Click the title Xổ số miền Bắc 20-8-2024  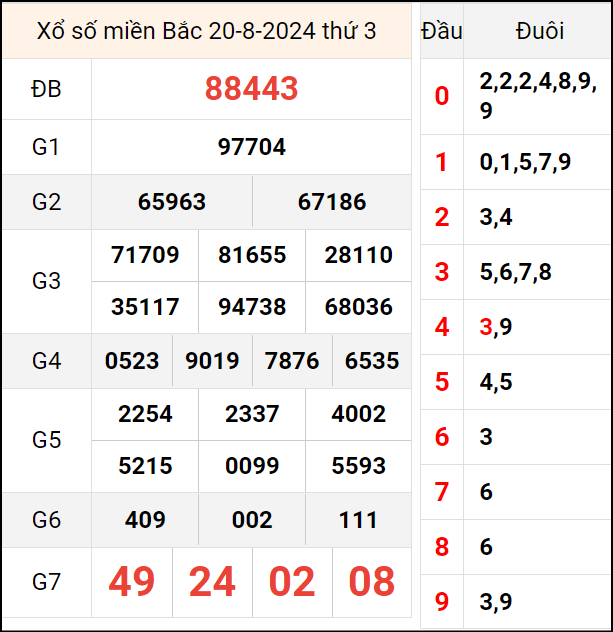pos(206,31)
